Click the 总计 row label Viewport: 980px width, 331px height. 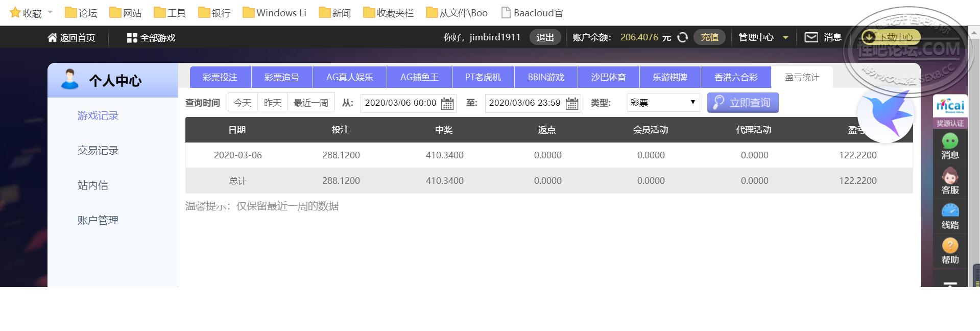point(238,181)
